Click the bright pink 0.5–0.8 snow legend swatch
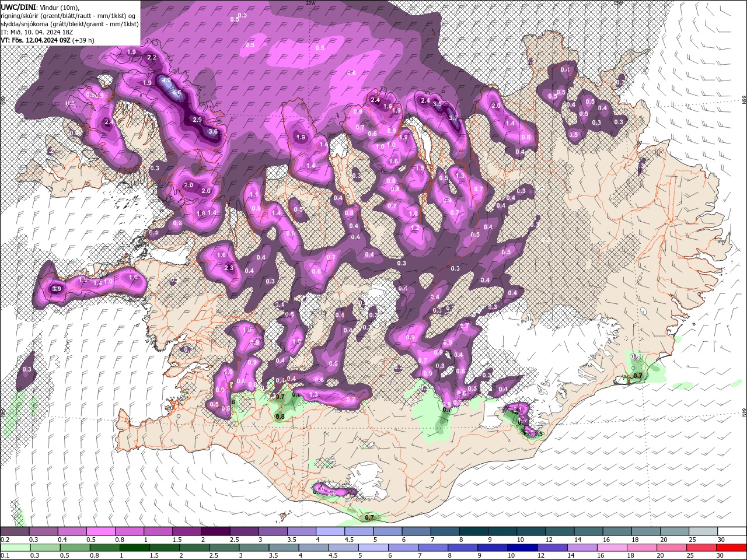This screenshot has width=747, height=560. pos(100,531)
